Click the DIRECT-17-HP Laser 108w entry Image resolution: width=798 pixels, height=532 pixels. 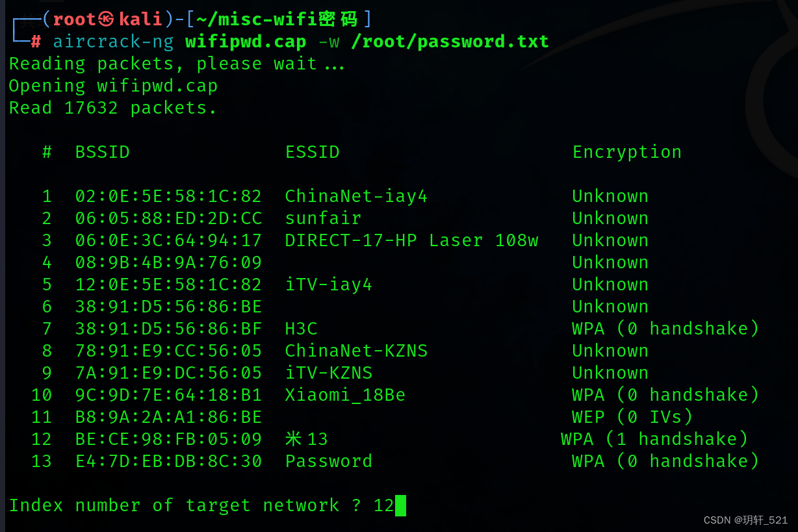(412, 240)
